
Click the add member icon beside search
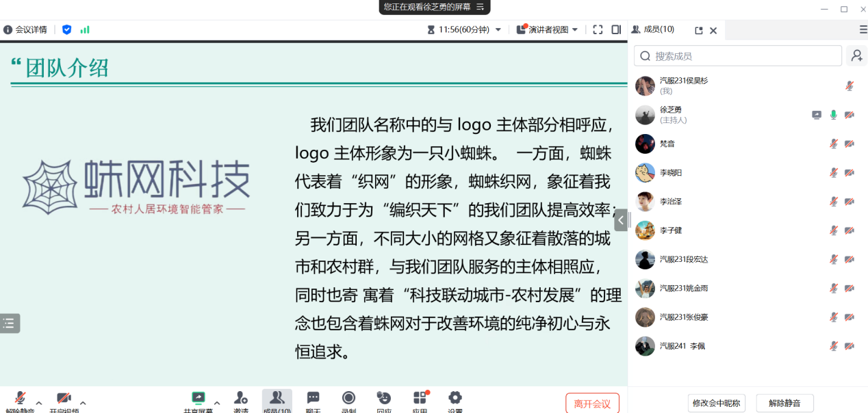[x=856, y=56]
